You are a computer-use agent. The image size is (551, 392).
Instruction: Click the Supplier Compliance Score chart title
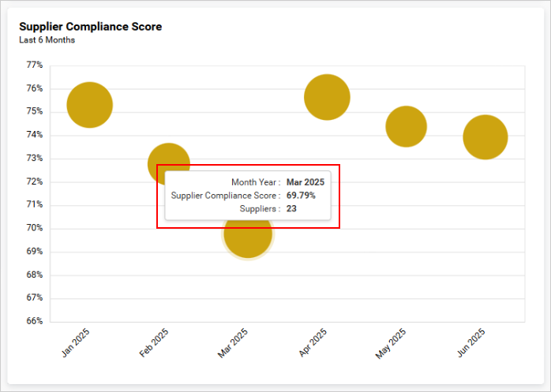90,27
